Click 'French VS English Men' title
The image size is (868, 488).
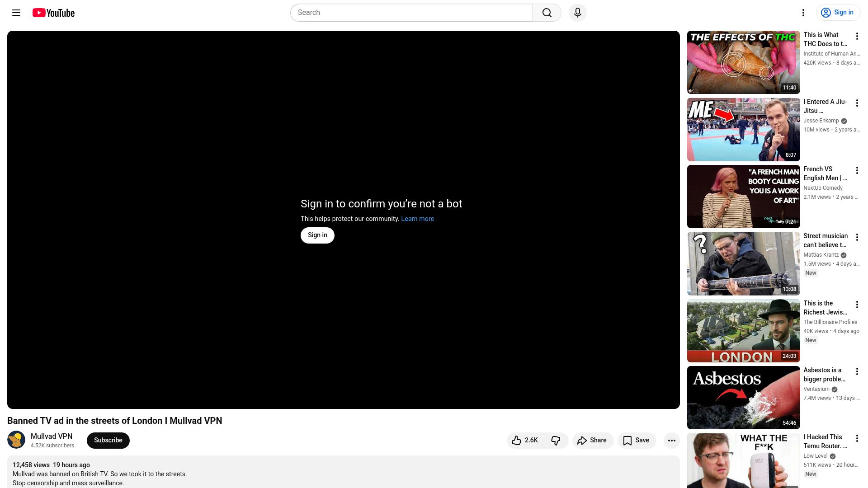pos(825,174)
